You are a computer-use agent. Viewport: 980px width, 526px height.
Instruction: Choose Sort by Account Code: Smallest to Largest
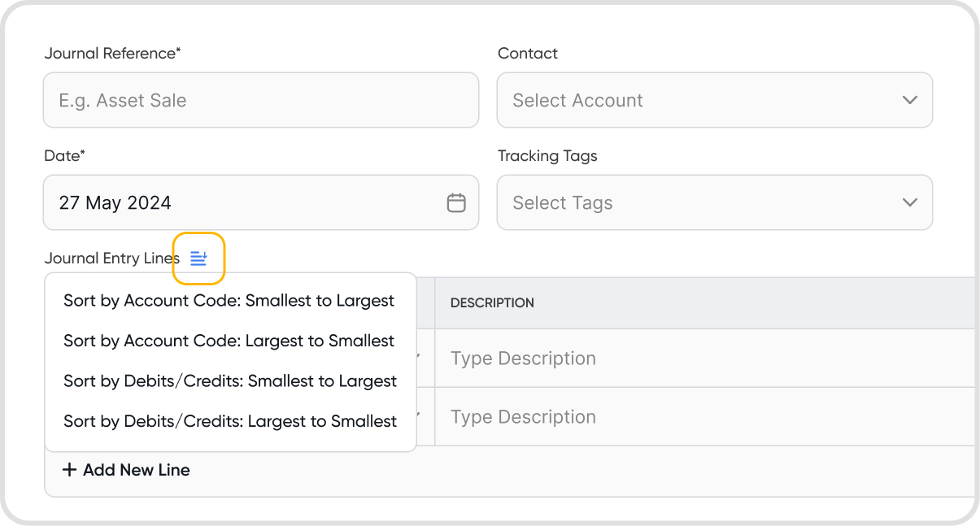pos(229,301)
